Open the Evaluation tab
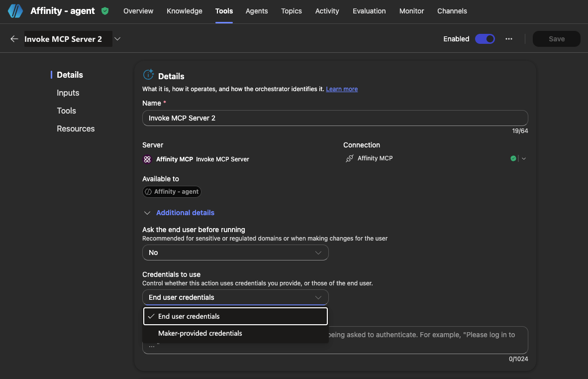 (369, 11)
